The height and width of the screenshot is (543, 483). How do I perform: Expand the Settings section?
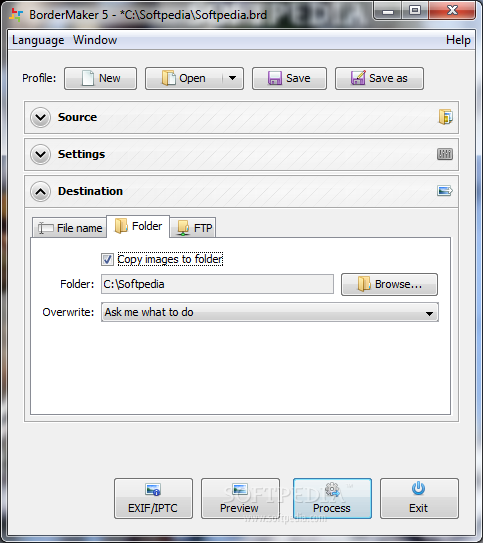(x=41, y=154)
